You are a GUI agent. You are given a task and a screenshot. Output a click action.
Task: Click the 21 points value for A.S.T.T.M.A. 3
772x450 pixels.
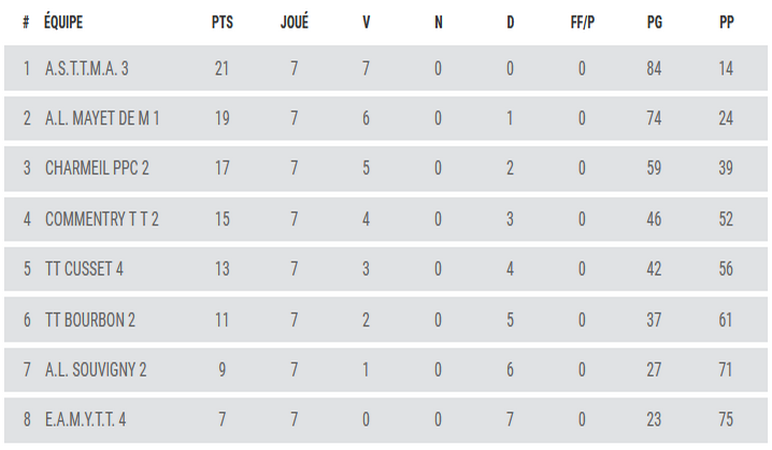click(x=223, y=69)
